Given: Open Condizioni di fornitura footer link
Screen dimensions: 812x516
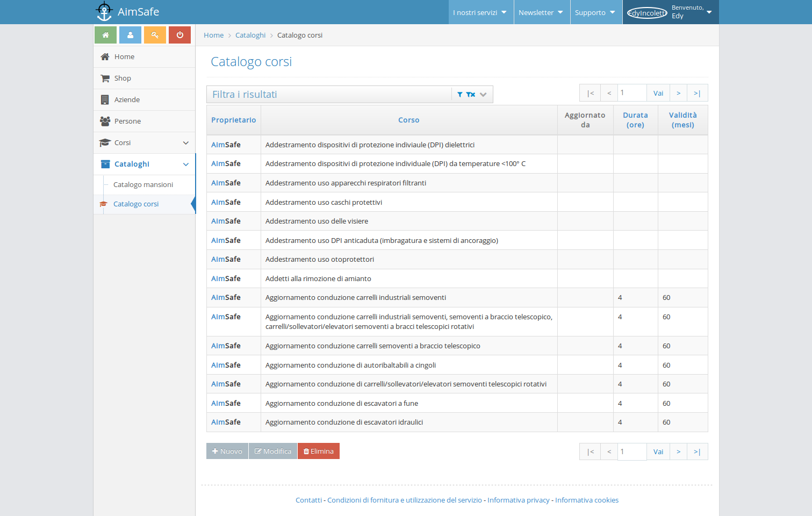Looking at the screenshot, I should (405, 500).
